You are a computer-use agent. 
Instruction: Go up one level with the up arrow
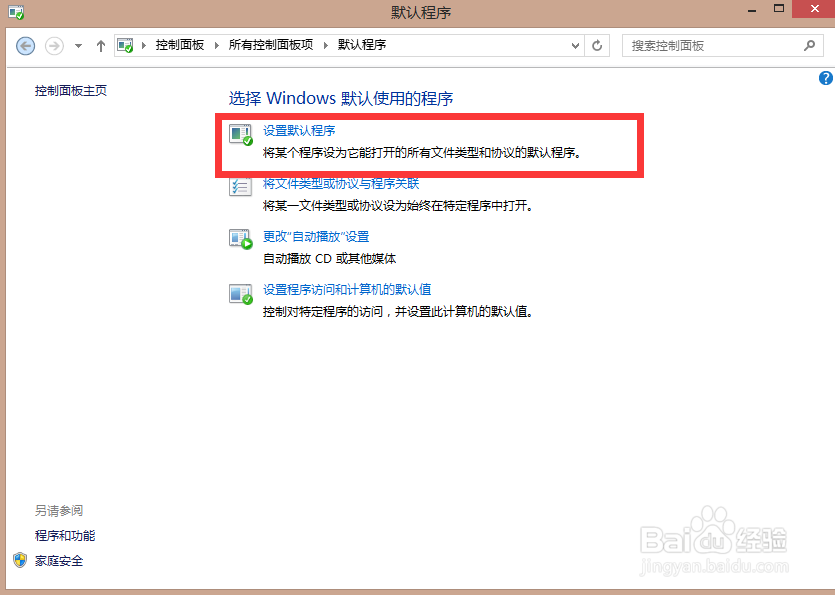coord(101,45)
